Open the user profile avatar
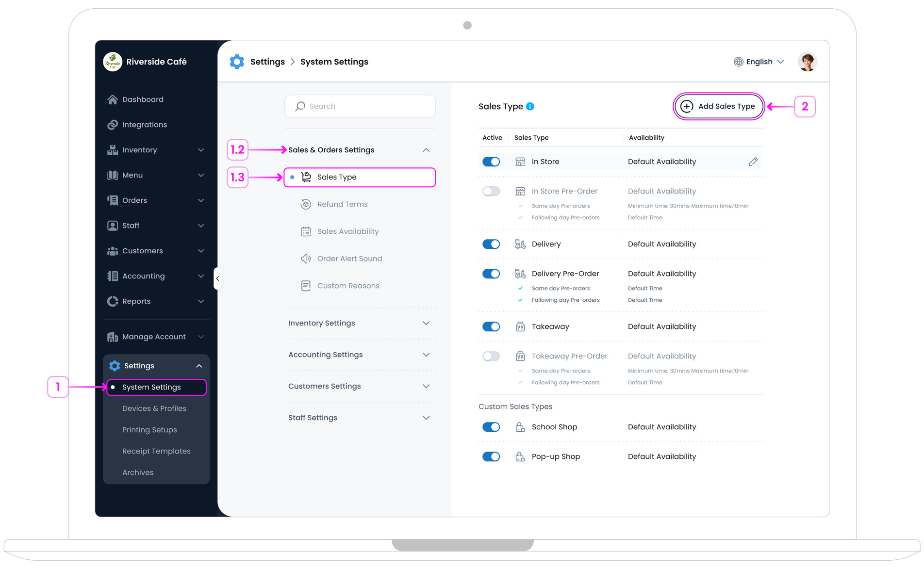 (807, 62)
